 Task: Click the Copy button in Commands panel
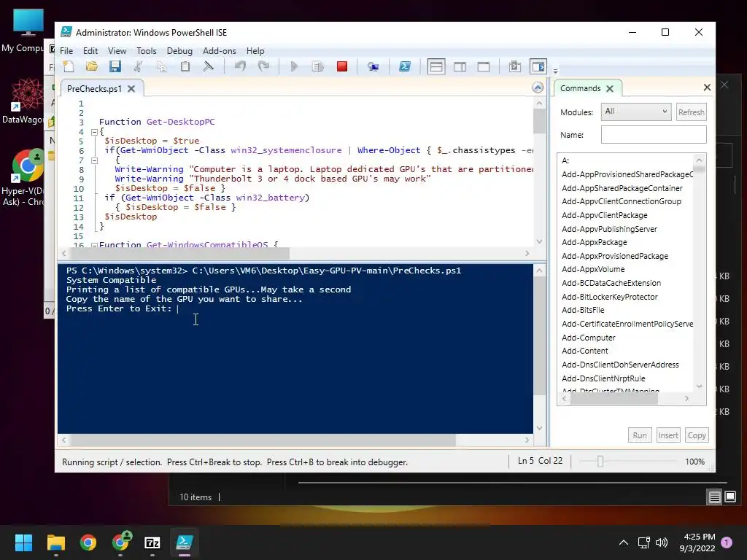[x=697, y=435]
